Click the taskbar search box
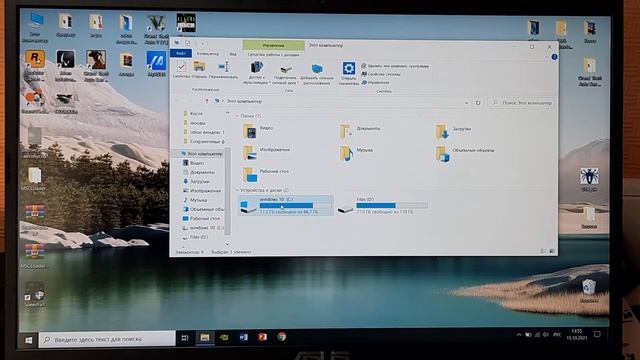The width and height of the screenshot is (640, 360). click(107, 340)
